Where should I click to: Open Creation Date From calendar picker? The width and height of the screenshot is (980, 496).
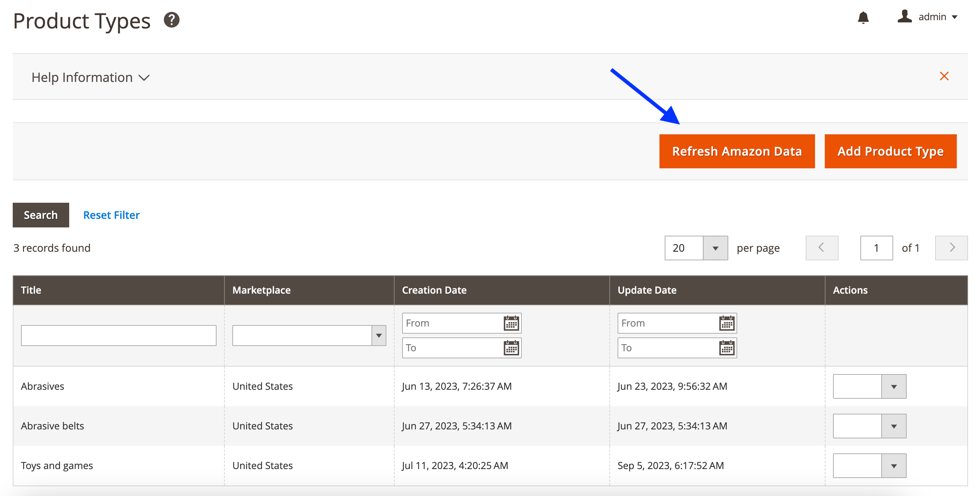click(x=511, y=323)
